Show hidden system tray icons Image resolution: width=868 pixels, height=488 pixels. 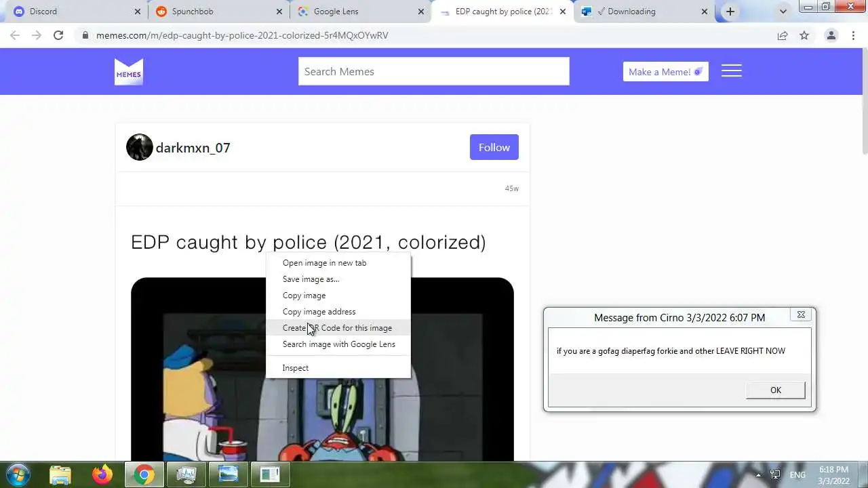point(758,474)
